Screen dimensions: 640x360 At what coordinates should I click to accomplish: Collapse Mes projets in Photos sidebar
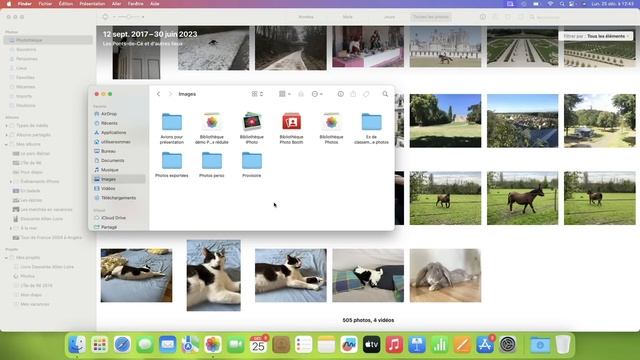point(7,258)
